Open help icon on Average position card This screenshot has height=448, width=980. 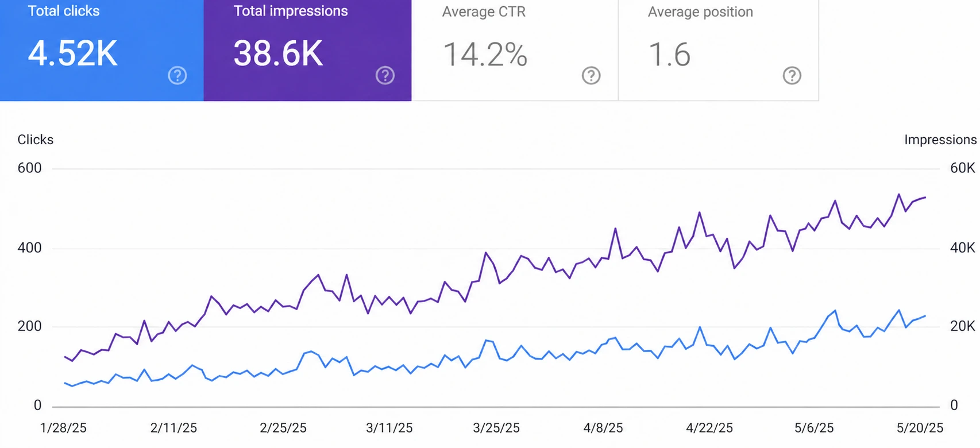[792, 75]
